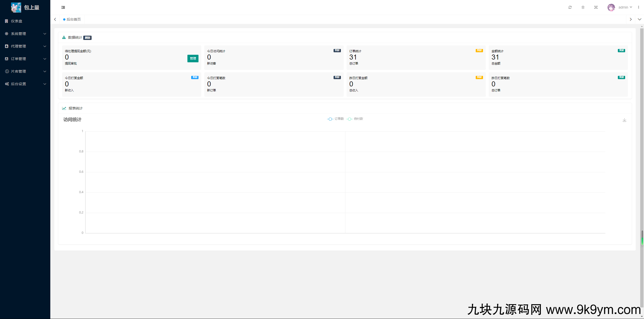Click the 片库管理 sidebar icon
Image resolution: width=644 pixels, height=319 pixels.
tap(7, 71)
